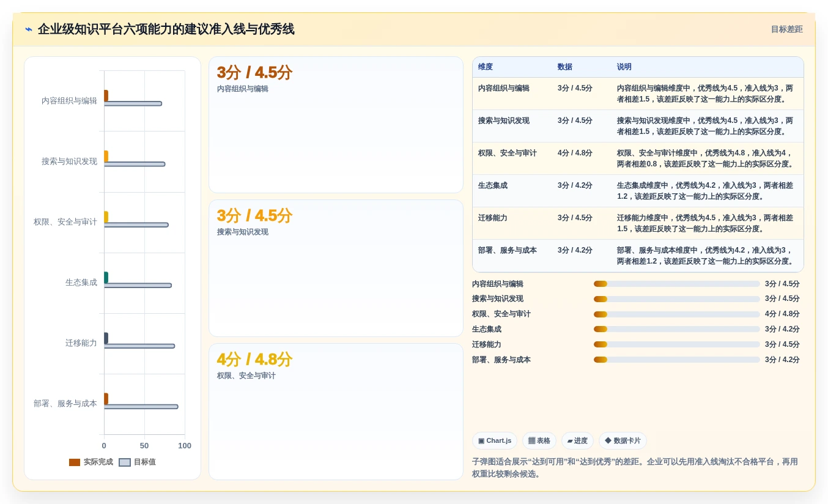Open the 搜索与知识发现 data card

(336, 269)
